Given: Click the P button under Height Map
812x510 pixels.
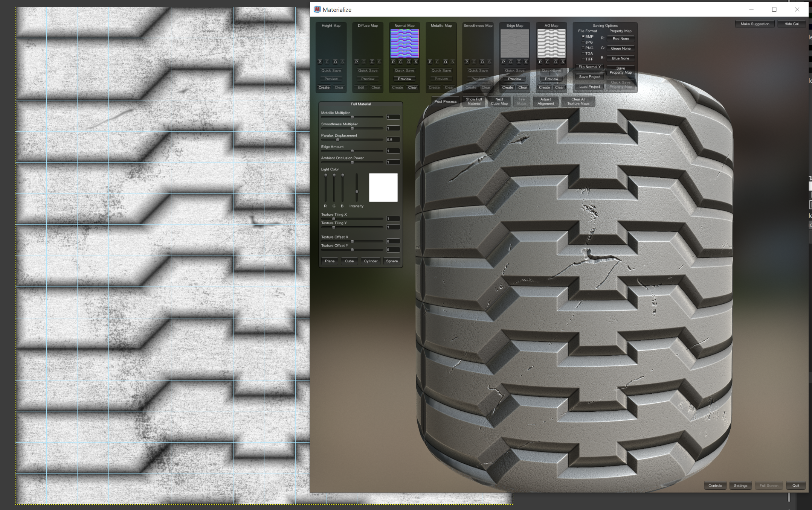Looking at the screenshot, I should click(320, 62).
